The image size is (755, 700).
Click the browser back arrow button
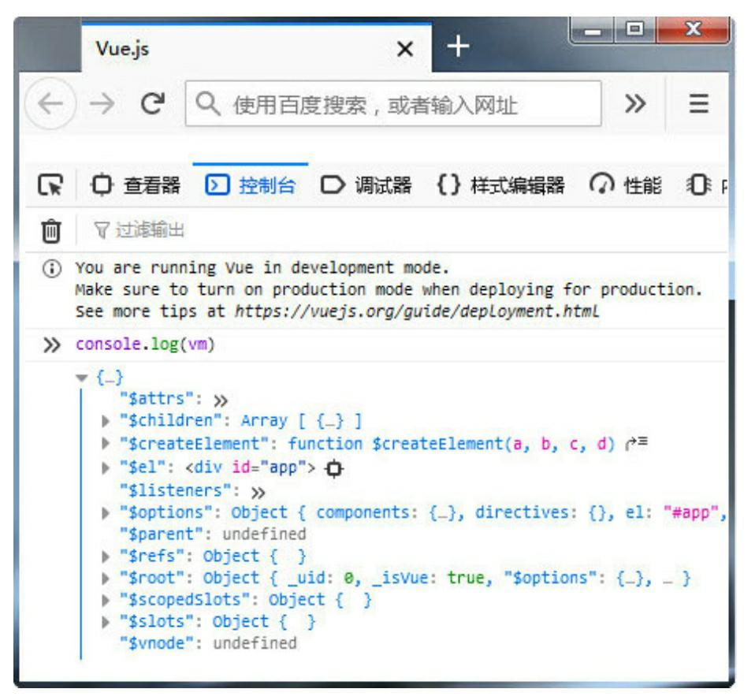coord(50,103)
